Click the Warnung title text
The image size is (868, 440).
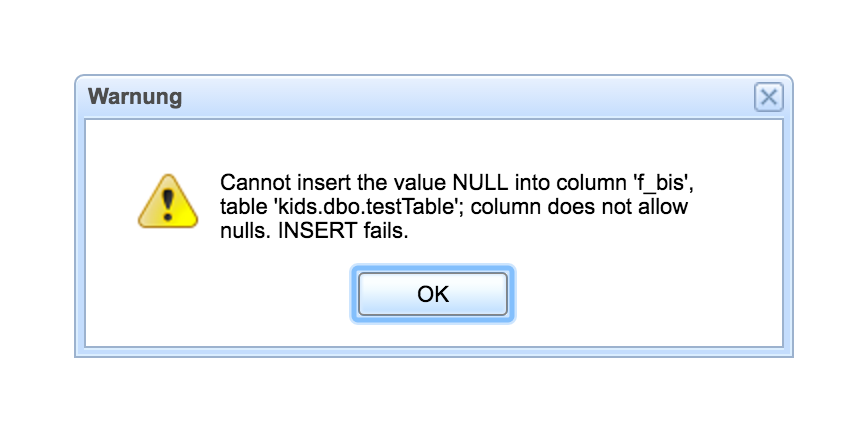[135, 96]
